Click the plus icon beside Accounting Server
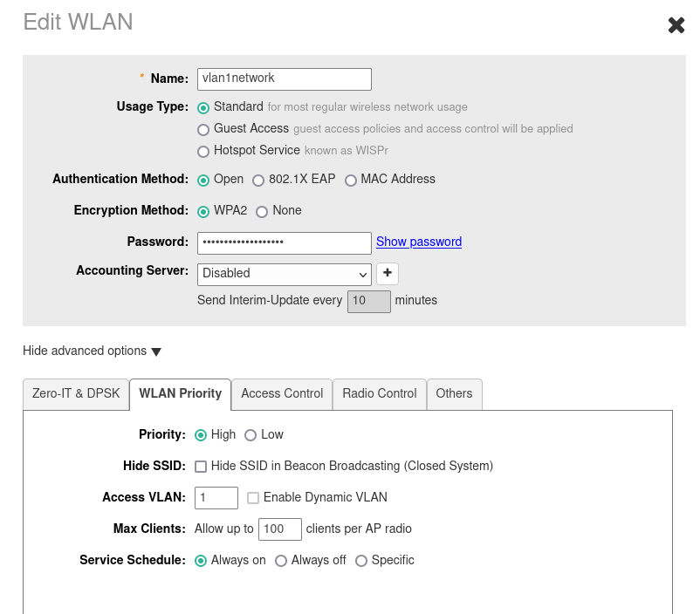700x614 pixels. [x=386, y=273]
